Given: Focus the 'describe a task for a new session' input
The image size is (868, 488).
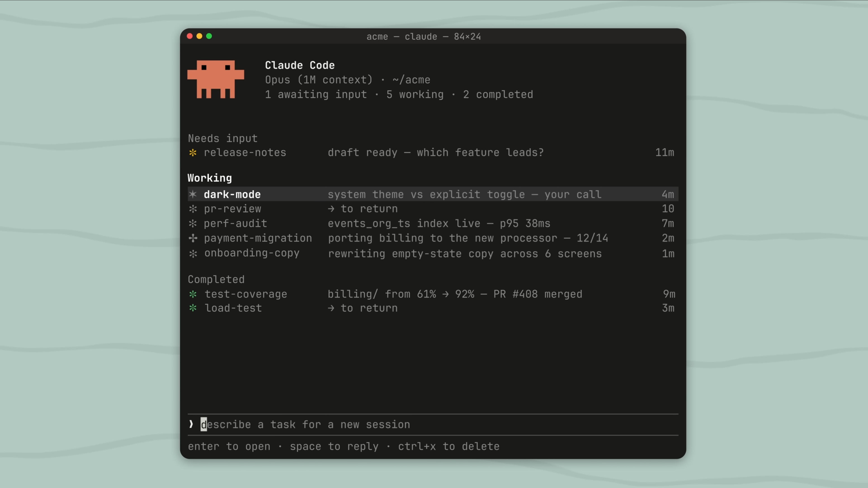Looking at the screenshot, I should click(x=433, y=424).
